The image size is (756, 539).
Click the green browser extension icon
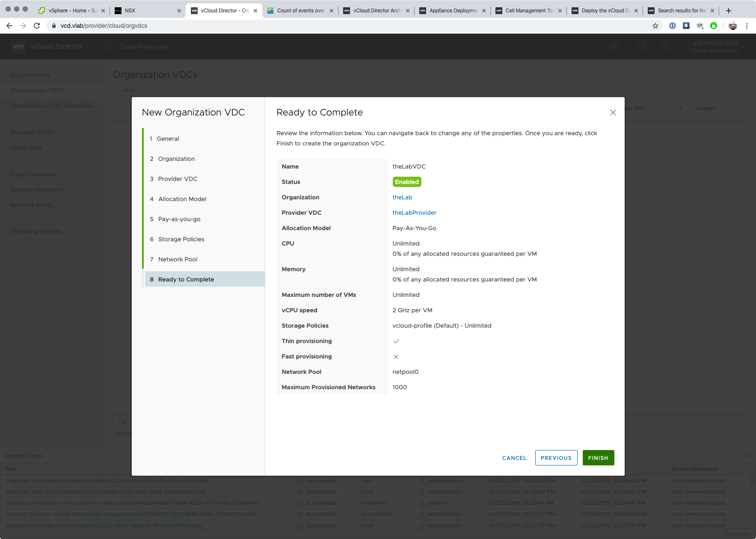(x=714, y=26)
